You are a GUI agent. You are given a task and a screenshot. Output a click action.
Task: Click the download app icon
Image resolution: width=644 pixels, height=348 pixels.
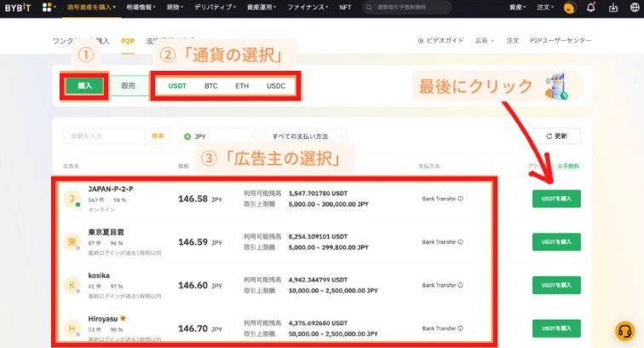click(x=612, y=8)
